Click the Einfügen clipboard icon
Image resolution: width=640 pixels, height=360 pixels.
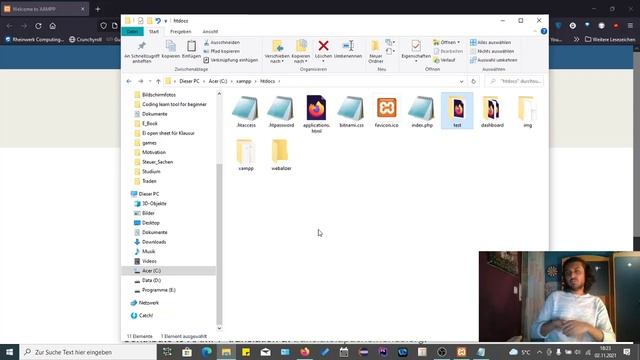tap(191, 49)
